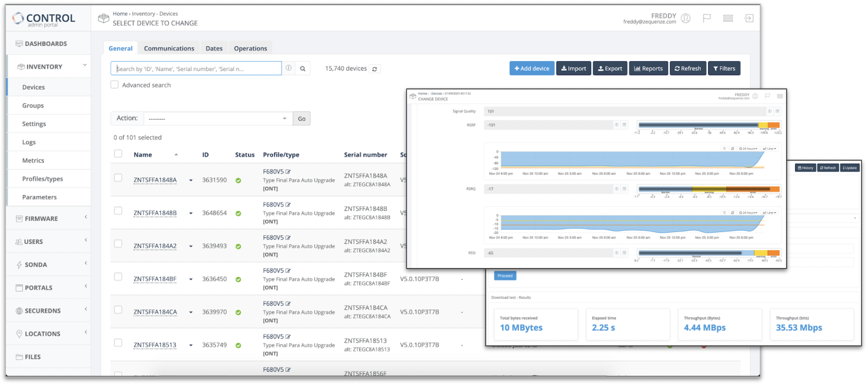This screenshot has height=384, width=868.
Task: Edit profile icon beside F680V5 first row
Action: point(288,172)
